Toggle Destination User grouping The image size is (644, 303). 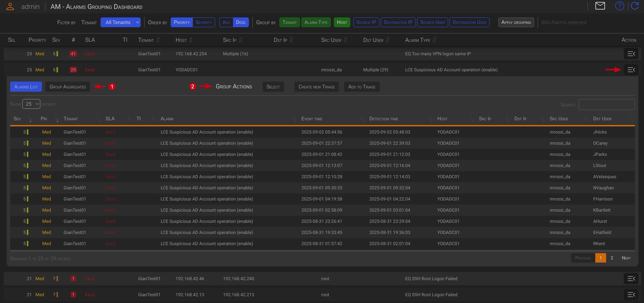coord(469,22)
